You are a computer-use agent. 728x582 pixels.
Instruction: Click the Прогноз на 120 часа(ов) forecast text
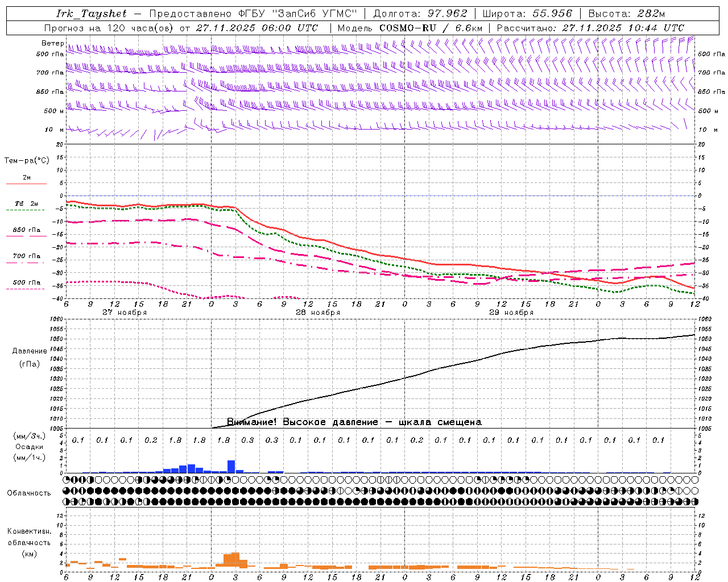(109, 28)
